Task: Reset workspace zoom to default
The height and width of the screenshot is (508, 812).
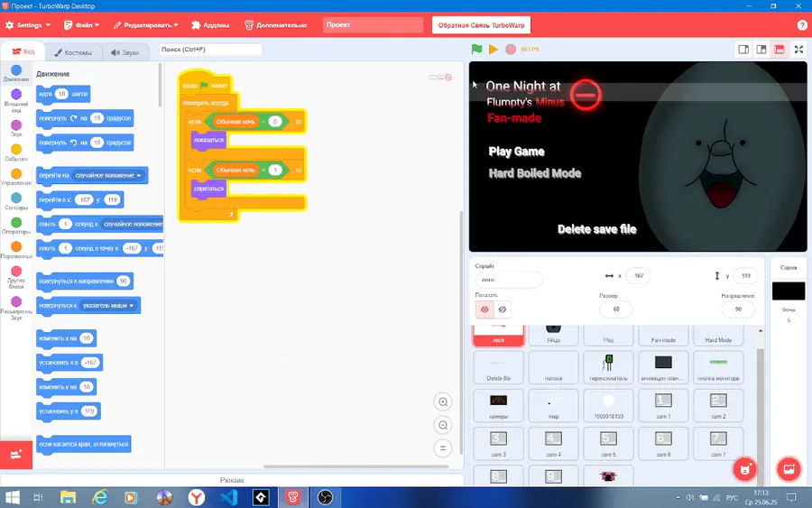Action: (x=443, y=448)
